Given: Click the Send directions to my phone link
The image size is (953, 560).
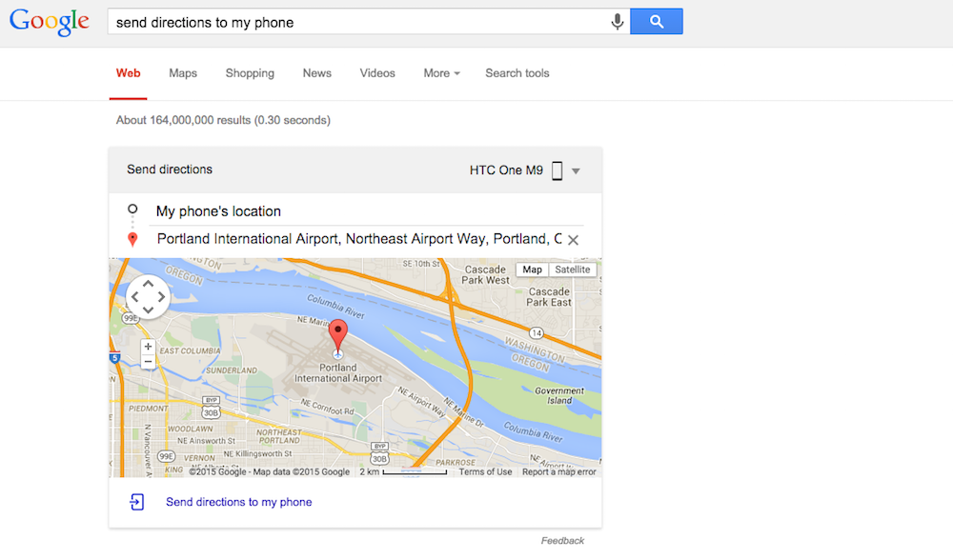Looking at the screenshot, I should pos(238,502).
